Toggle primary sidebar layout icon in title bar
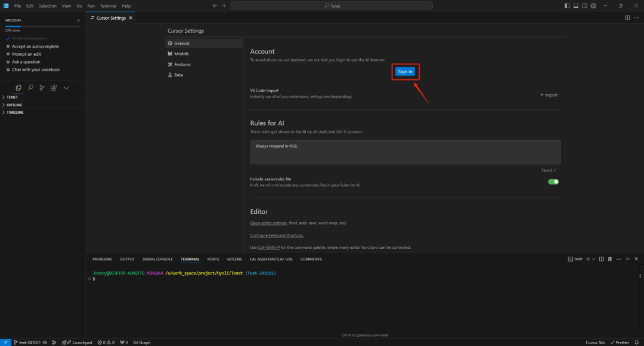This screenshot has width=644, height=346. click(566, 6)
